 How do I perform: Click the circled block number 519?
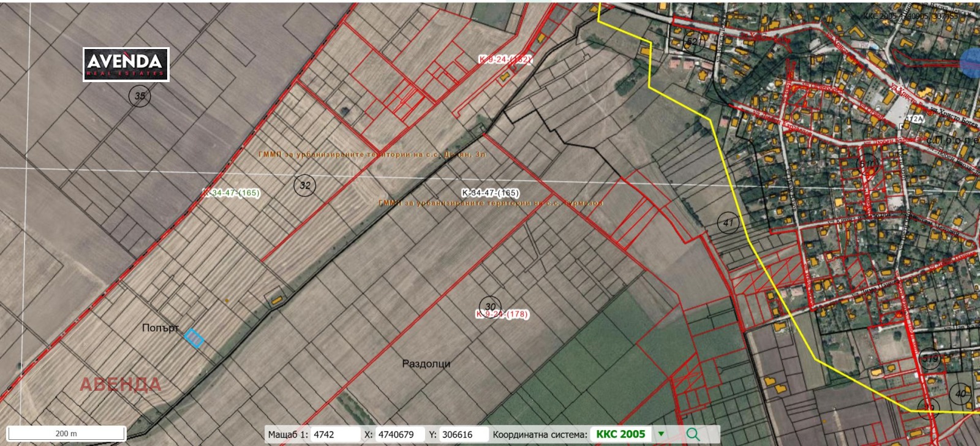point(930,358)
